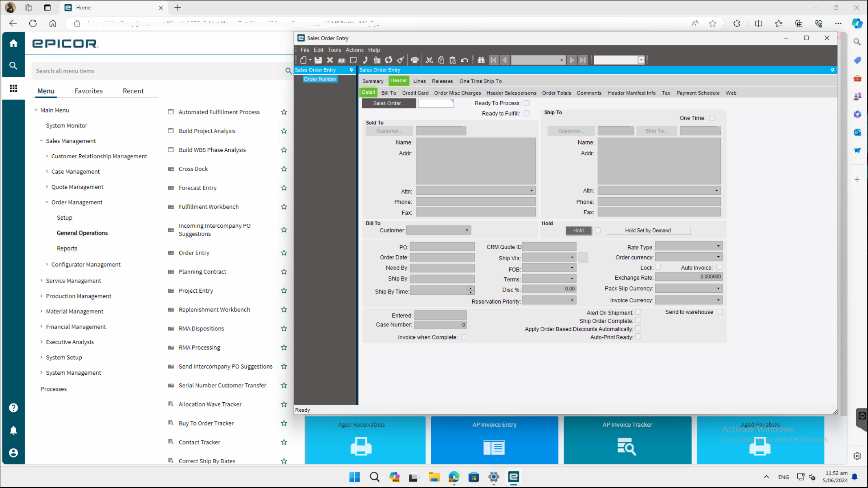Click the memo note toolbar icon
868x488 pixels.
pos(354,60)
